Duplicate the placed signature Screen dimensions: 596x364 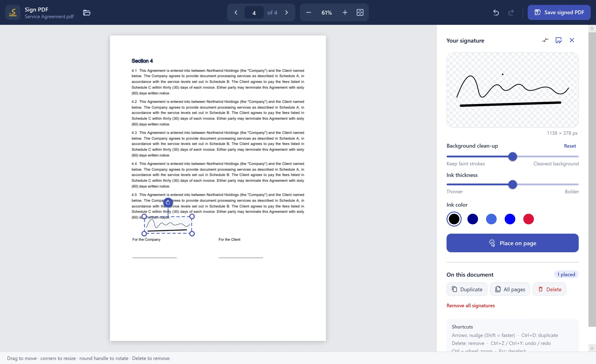tap(467, 289)
